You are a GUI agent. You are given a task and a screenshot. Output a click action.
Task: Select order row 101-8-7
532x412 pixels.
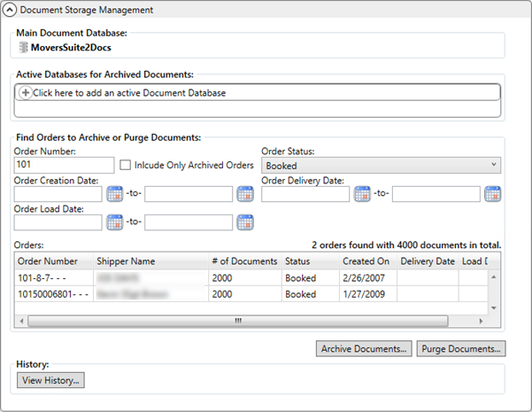[x=53, y=277]
